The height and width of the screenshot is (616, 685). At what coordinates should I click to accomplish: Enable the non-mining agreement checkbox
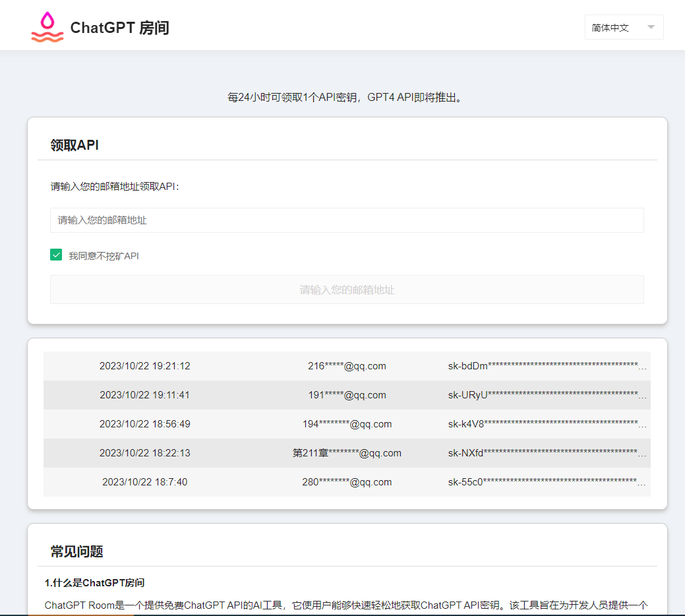pyautogui.click(x=56, y=254)
